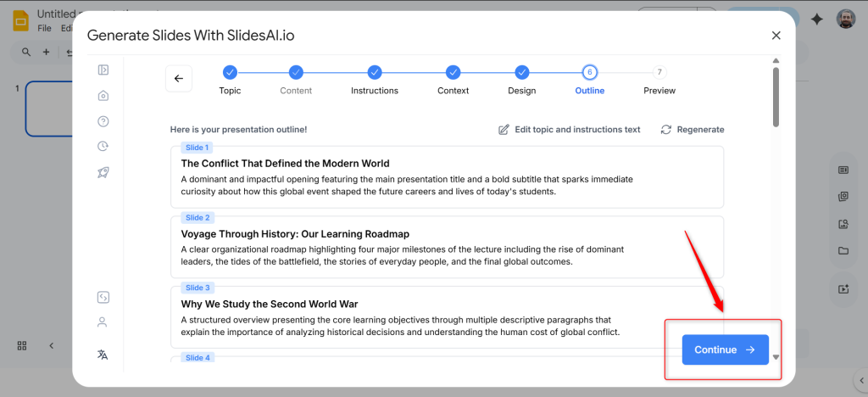Close the SlidesAI.io dialog
Image resolution: width=868 pixels, height=397 pixels.
pyautogui.click(x=776, y=36)
